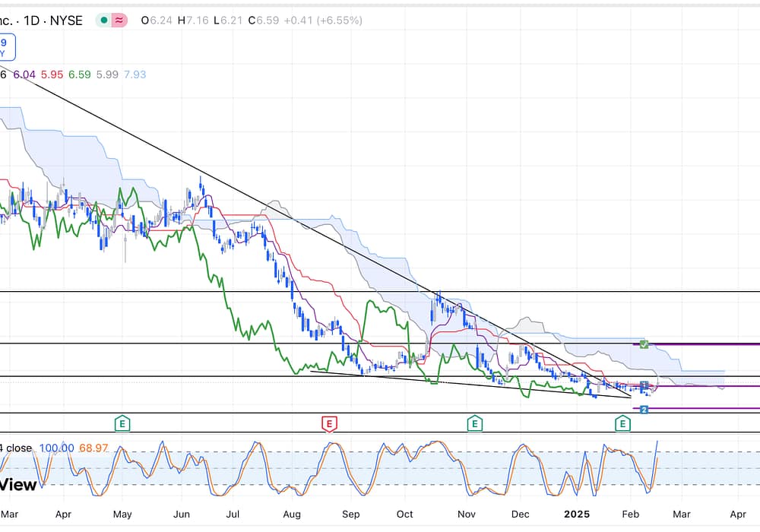This screenshot has width=760, height=532.
Task: Click the stochastic 100.00 value label
Action: [56, 448]
